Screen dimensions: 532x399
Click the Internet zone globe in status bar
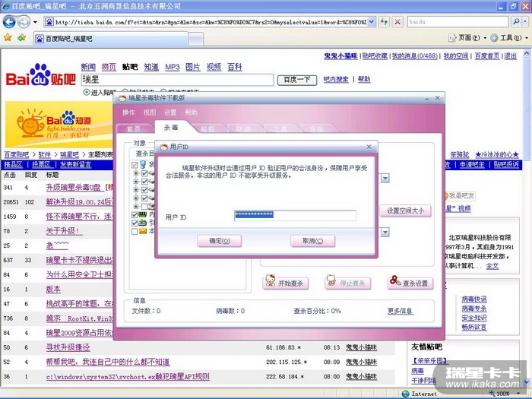tap(405, 394)
